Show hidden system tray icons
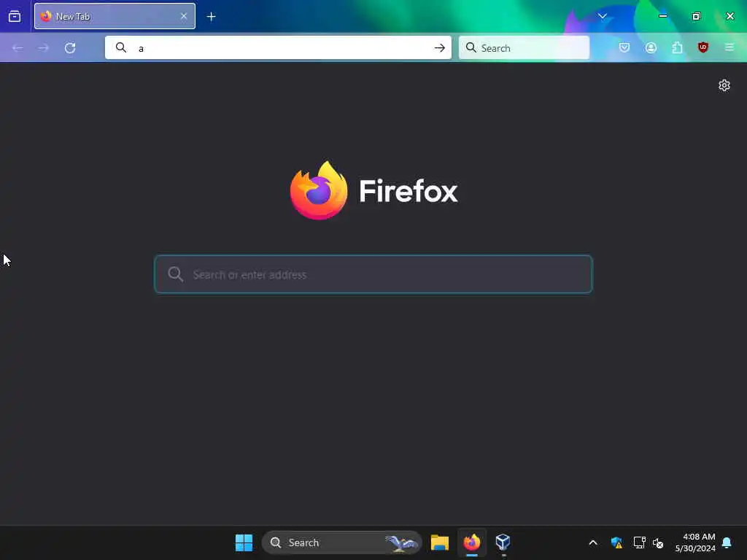747x560 pixels. pos(593,542)
